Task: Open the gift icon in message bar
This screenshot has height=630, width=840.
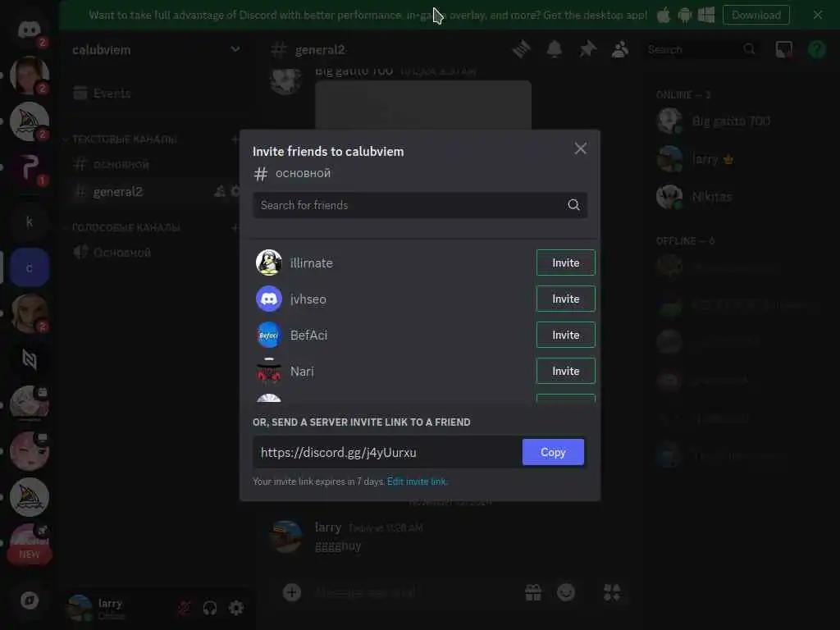Action: (x=533, y=592)
